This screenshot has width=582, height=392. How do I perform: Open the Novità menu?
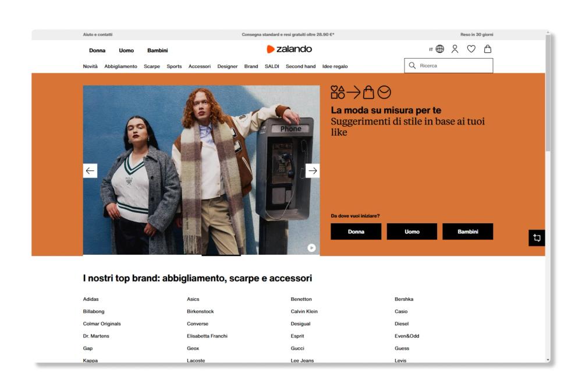click(90, 66)
